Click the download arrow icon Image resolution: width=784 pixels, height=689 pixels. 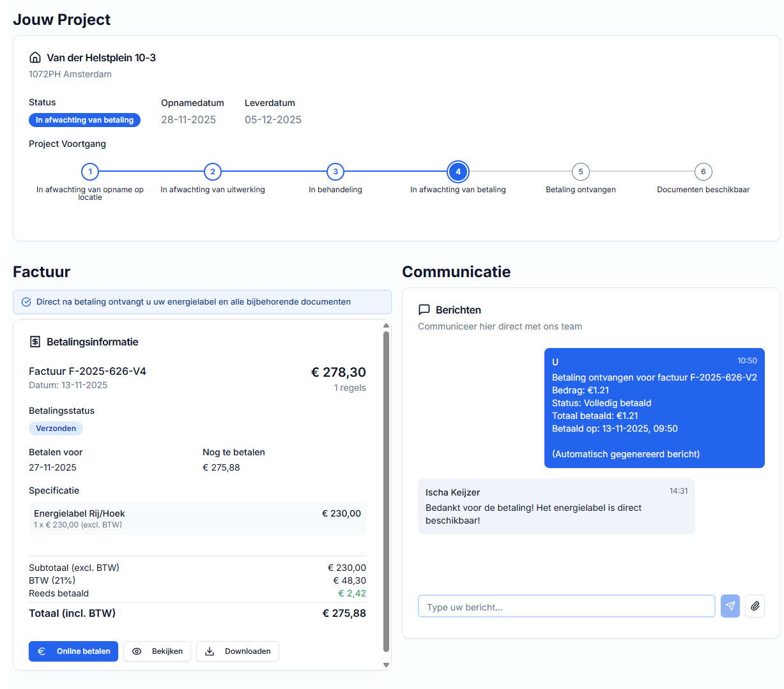210,651
